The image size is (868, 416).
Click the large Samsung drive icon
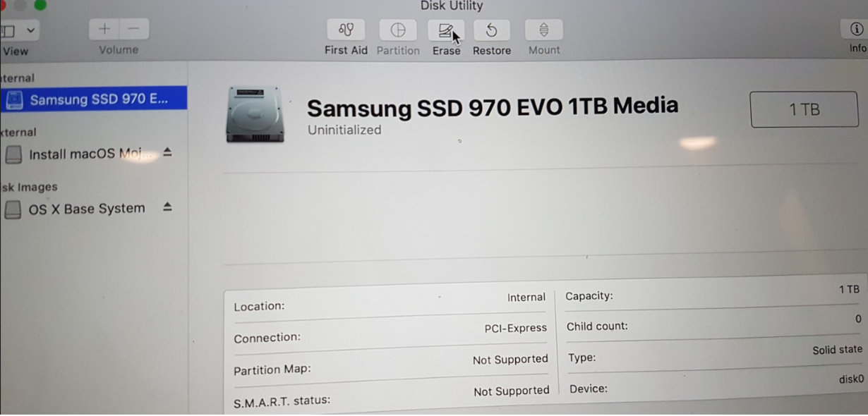click(255, 115)
